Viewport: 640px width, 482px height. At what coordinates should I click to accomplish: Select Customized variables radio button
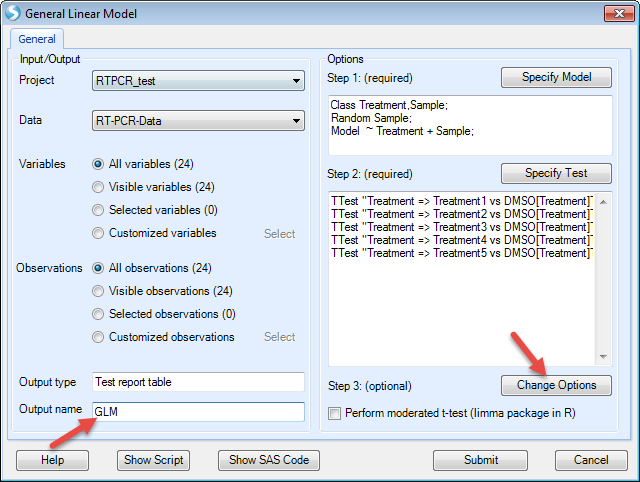point(98,233)
